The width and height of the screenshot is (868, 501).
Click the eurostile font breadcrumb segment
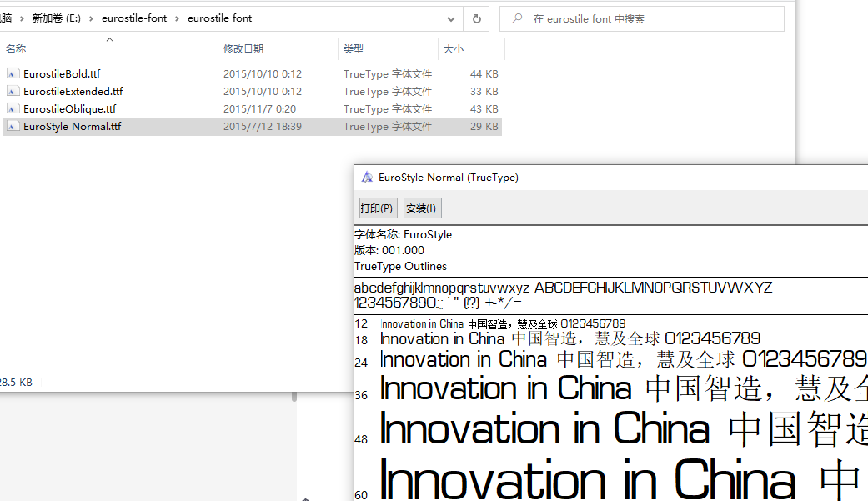(220, 18)
